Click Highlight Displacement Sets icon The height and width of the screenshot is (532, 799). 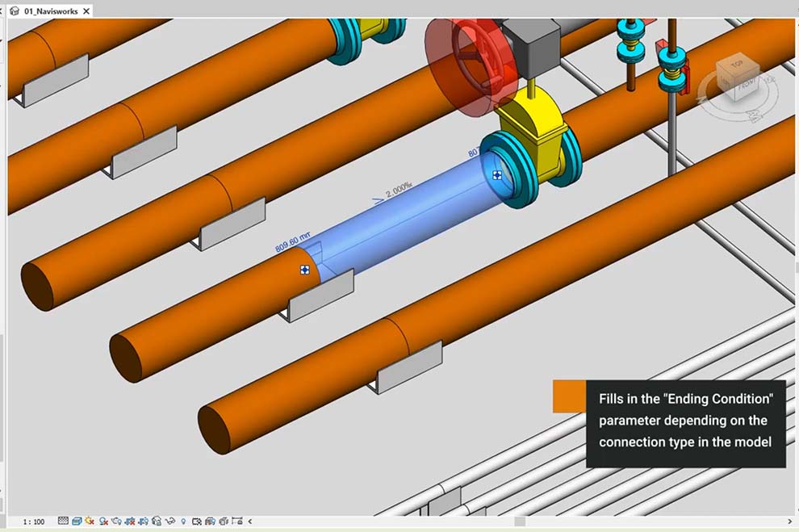(x=224, y=522)
